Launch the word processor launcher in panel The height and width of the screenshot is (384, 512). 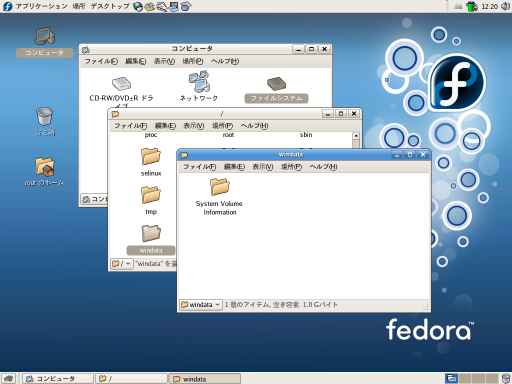(162, 6)
